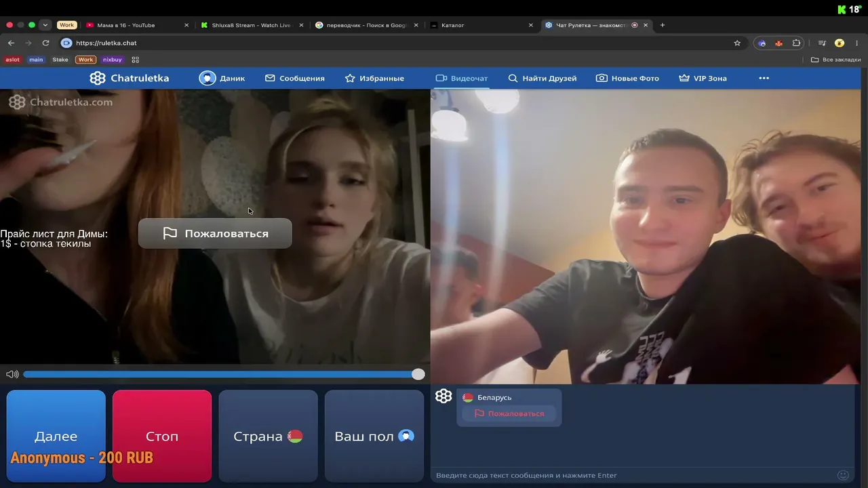This screenshot has height=488, width=868.
Task: Click the left webcam video feed
Action: 215,227
